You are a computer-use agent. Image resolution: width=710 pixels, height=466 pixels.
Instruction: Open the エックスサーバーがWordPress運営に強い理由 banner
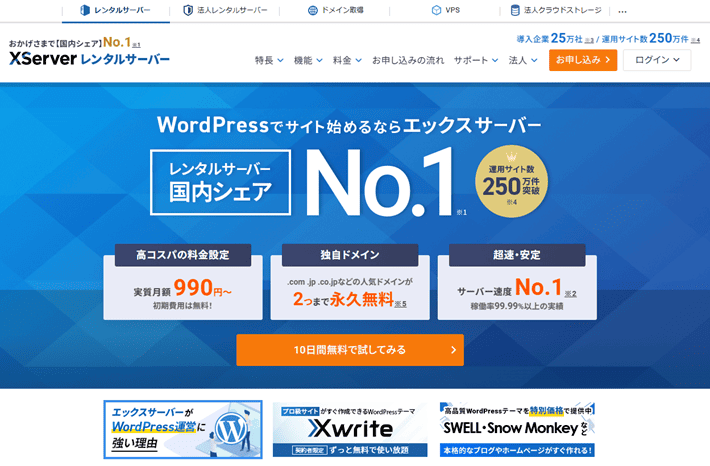pos(183,429)
